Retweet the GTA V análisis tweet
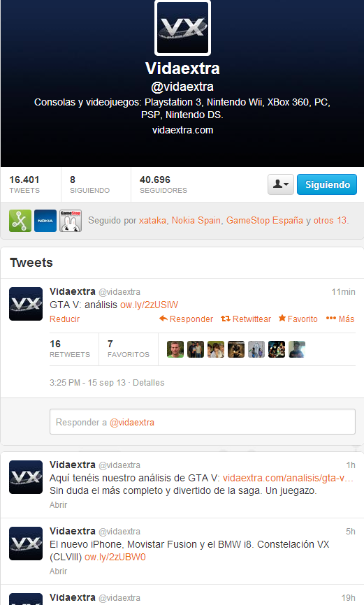 click(x=246, y=319)
